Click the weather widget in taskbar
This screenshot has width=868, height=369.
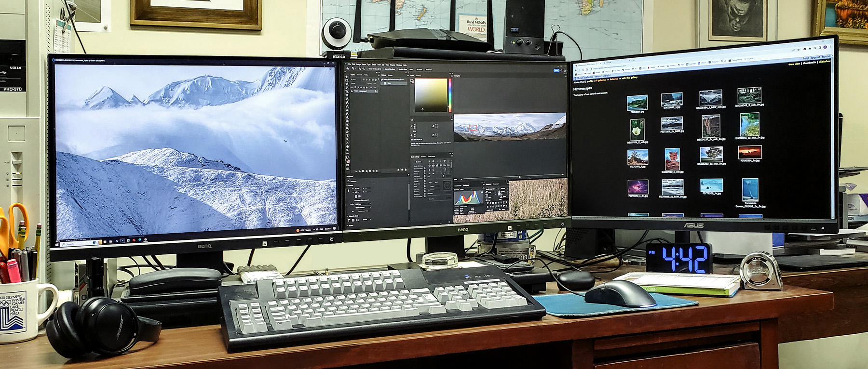(304, 230)
